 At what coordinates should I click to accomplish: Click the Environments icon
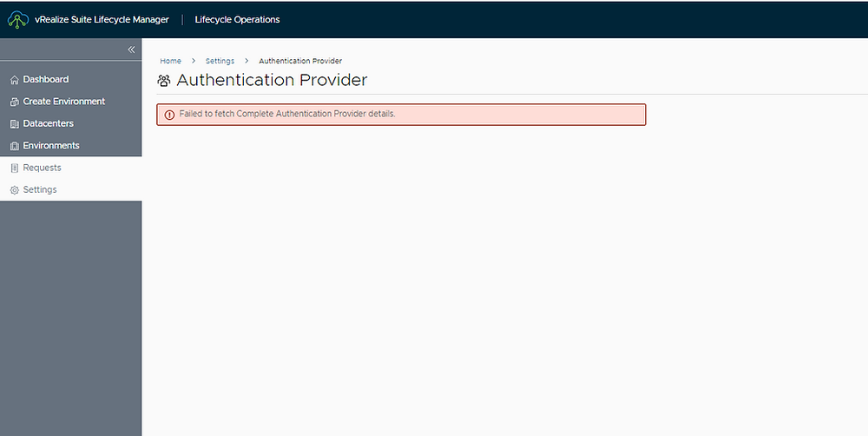[15, 146]
